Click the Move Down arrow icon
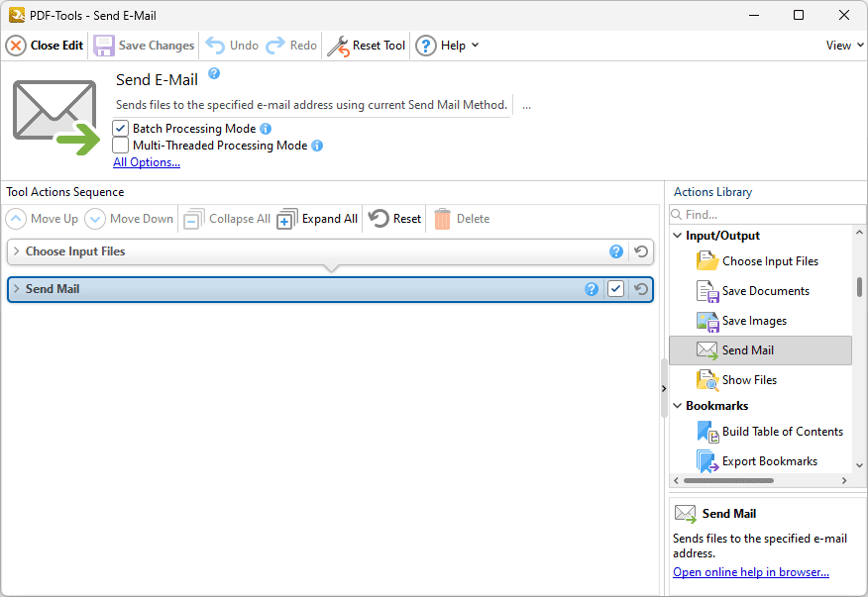The image size is (868, 597). 95,219
